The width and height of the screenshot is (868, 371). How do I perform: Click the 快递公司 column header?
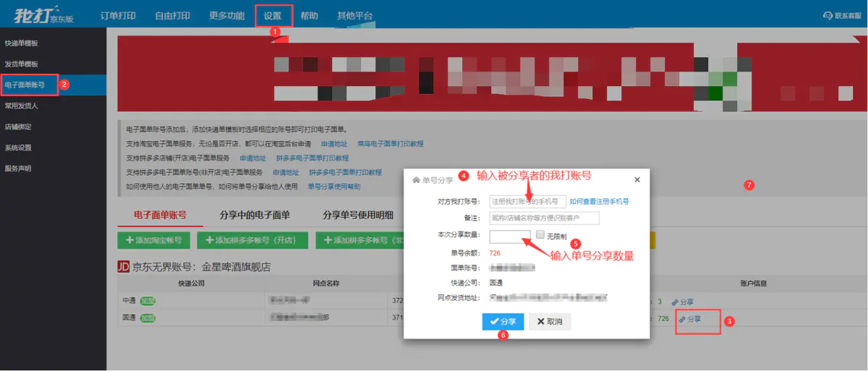pyautogui.click(x=192, y=283)
